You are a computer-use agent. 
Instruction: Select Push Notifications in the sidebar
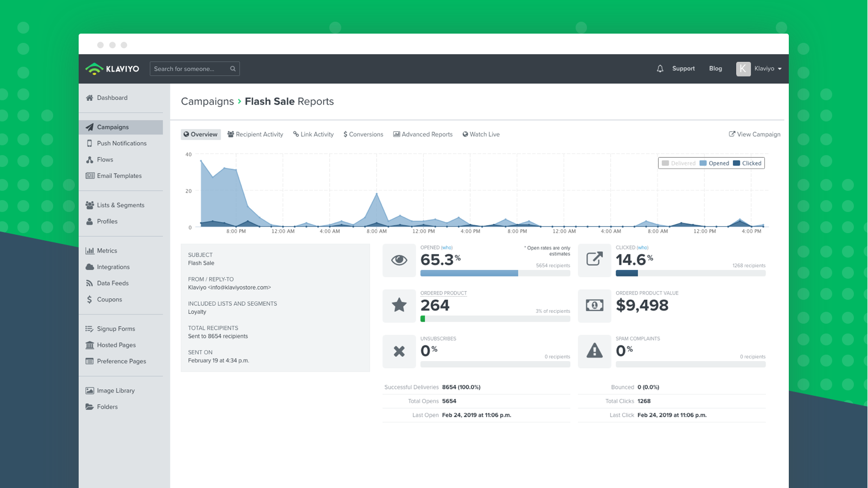122,143
